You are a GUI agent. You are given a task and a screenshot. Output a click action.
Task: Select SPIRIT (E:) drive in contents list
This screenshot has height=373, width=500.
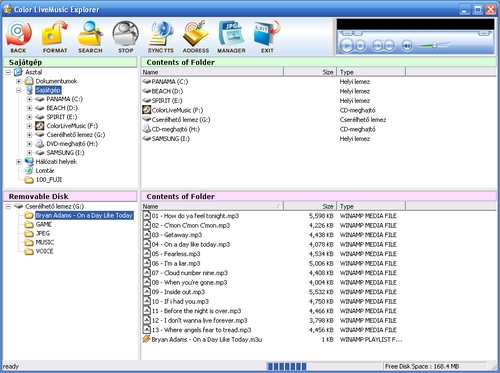pyautogui.click(x=167, y=101)
